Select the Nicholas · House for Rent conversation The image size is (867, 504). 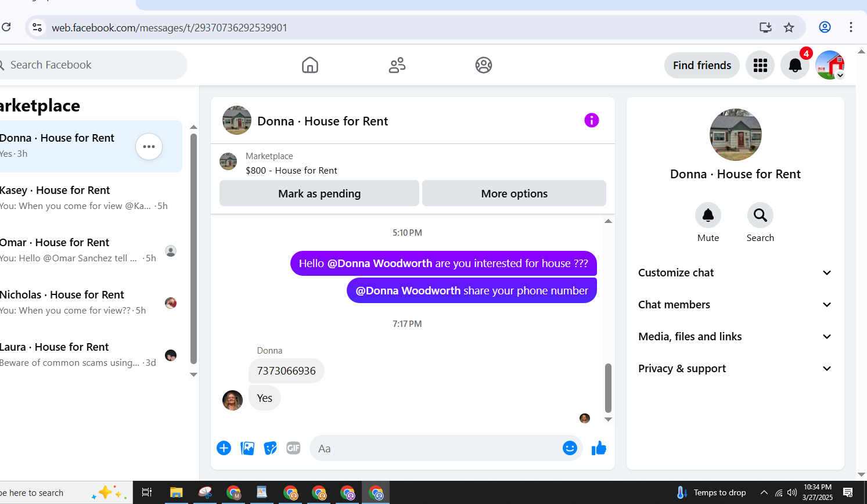click(90, 303)
